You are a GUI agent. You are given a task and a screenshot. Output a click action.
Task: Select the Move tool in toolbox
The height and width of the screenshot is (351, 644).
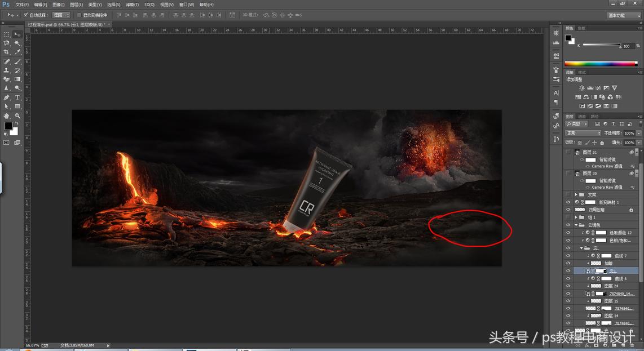(x=17, y=34)
